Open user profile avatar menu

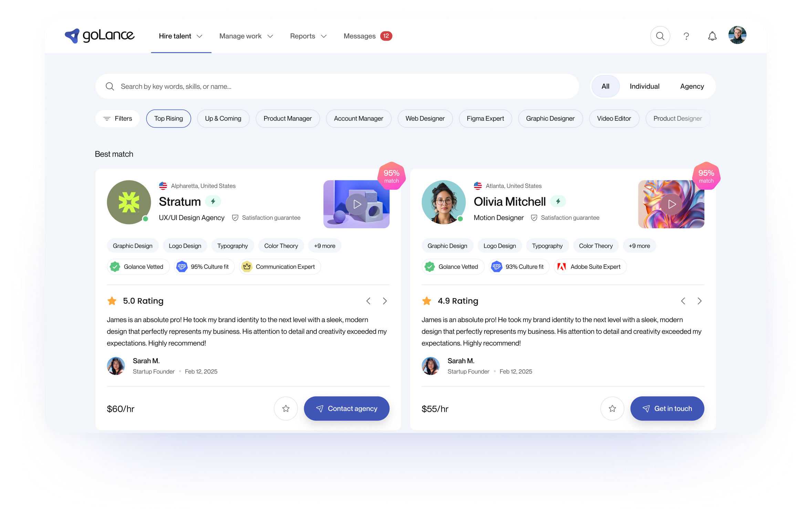pos(737,35)
